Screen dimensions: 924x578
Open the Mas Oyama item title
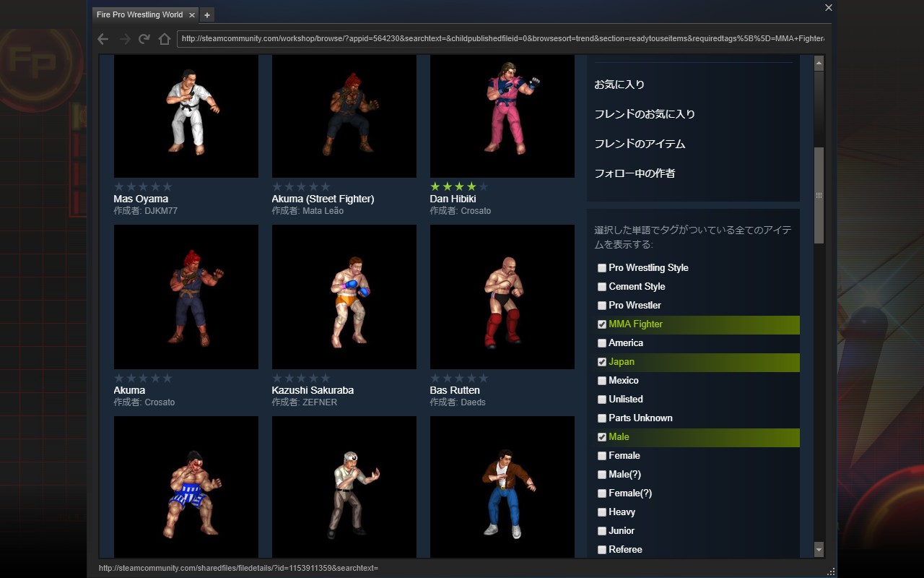[141, 199]
